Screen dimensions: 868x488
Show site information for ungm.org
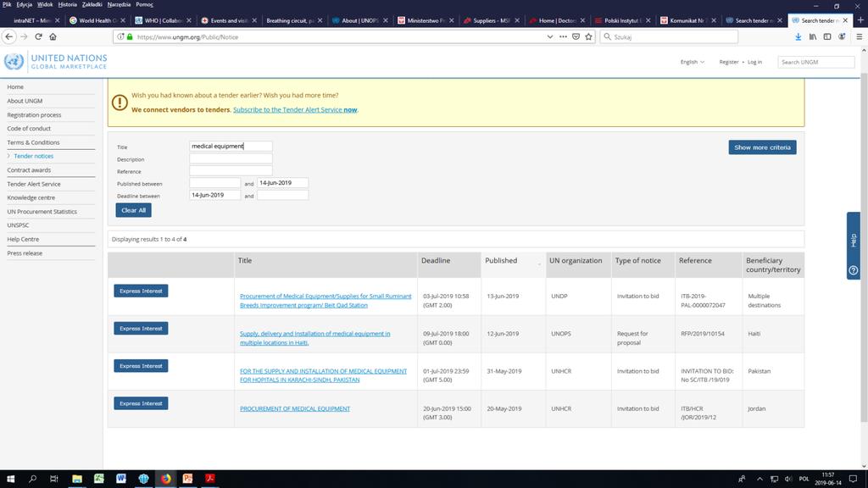(x=120, y=36)
